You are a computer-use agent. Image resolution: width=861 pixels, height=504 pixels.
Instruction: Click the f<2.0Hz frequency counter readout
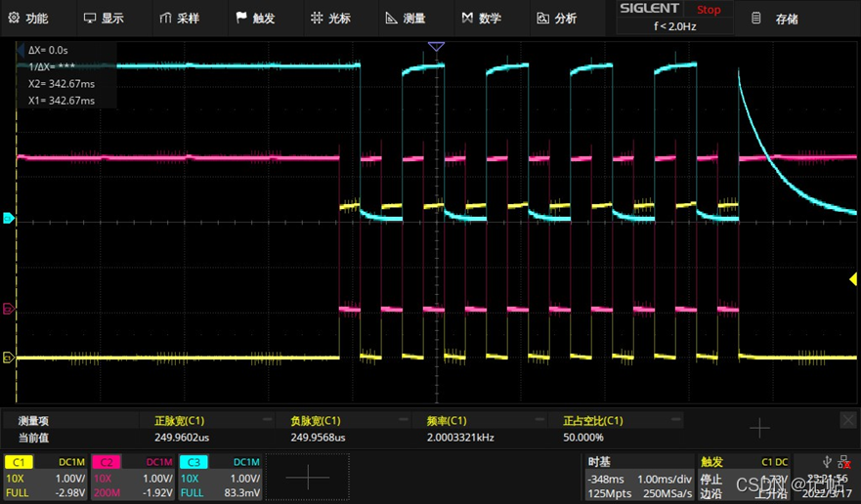coord(675,26)
